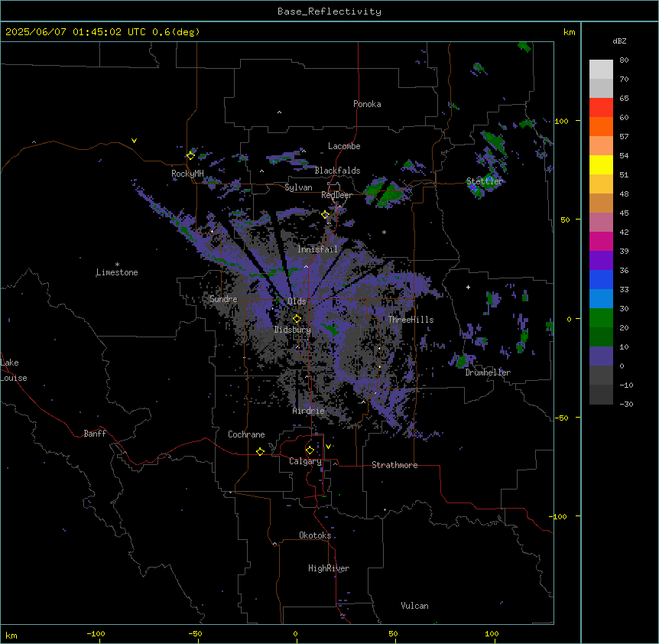Pick the light blue 30-33 dBZ swatch
This screenshot has height=644, width=659.
point(601,299)
